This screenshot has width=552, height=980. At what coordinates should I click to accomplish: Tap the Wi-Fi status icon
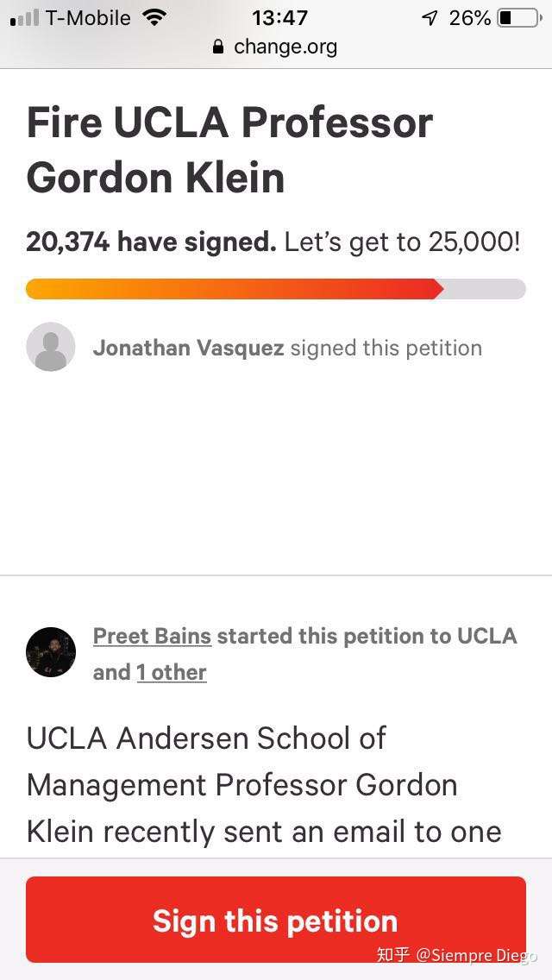coord(154,17)
